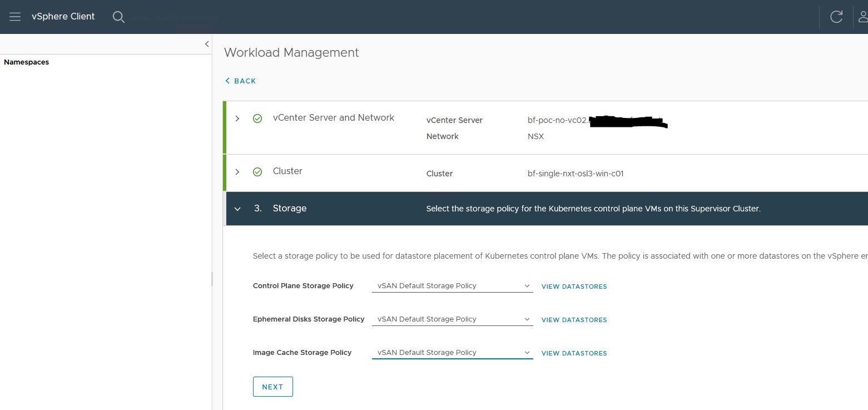Refresh the vSphere Client view
This screenshot has width=868, height=410.
(x=836, y=17)
